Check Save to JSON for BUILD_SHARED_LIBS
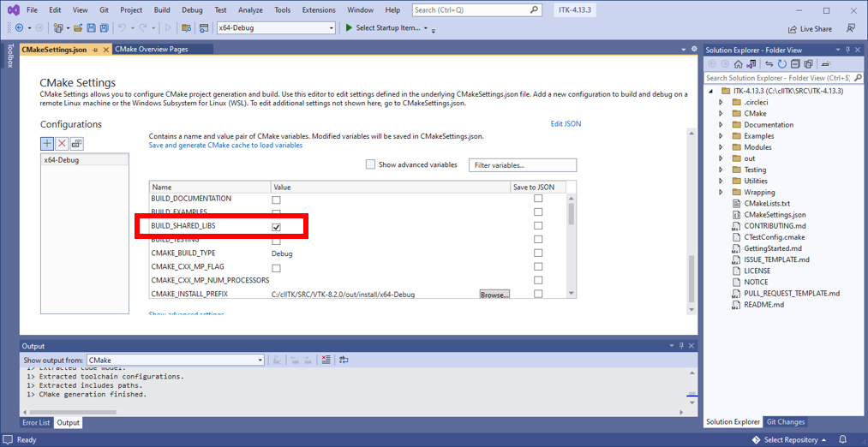The height and width of the screenshot is (447, 868). 537,226
